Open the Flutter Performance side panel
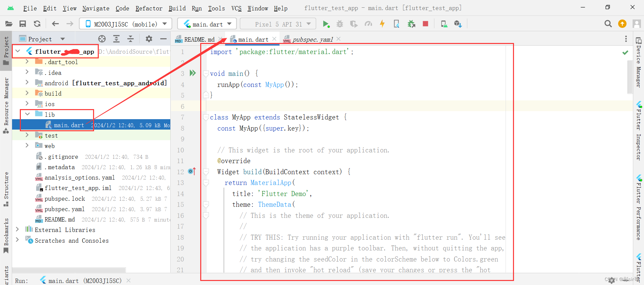Image resolution: width=644 pixels, height=285 pixels. (x=639, y=207)
